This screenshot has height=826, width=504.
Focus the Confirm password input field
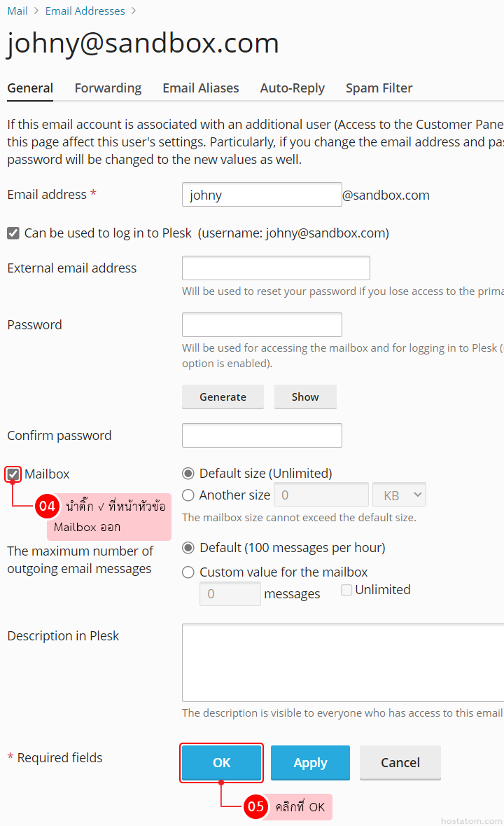point(262,436)
